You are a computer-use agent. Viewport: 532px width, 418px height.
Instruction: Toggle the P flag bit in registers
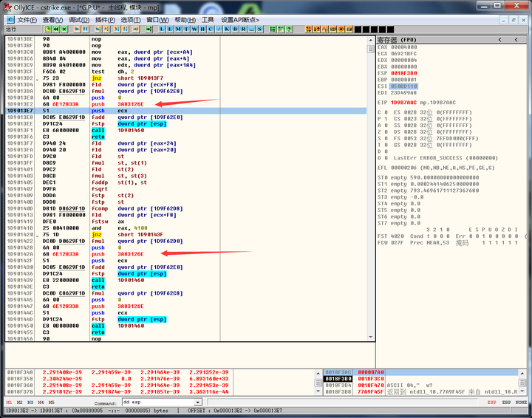pos(387,117)
